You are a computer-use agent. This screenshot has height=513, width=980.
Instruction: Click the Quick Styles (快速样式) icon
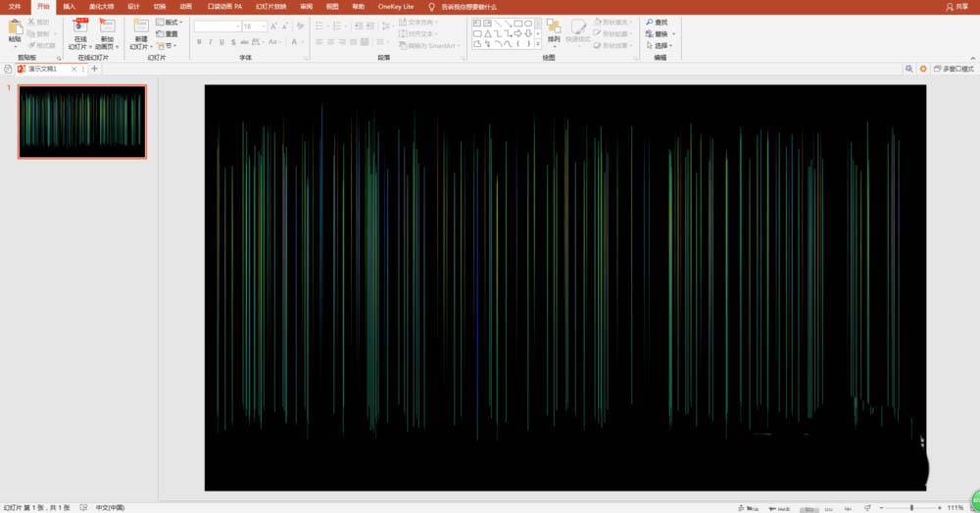coord(578,26)
